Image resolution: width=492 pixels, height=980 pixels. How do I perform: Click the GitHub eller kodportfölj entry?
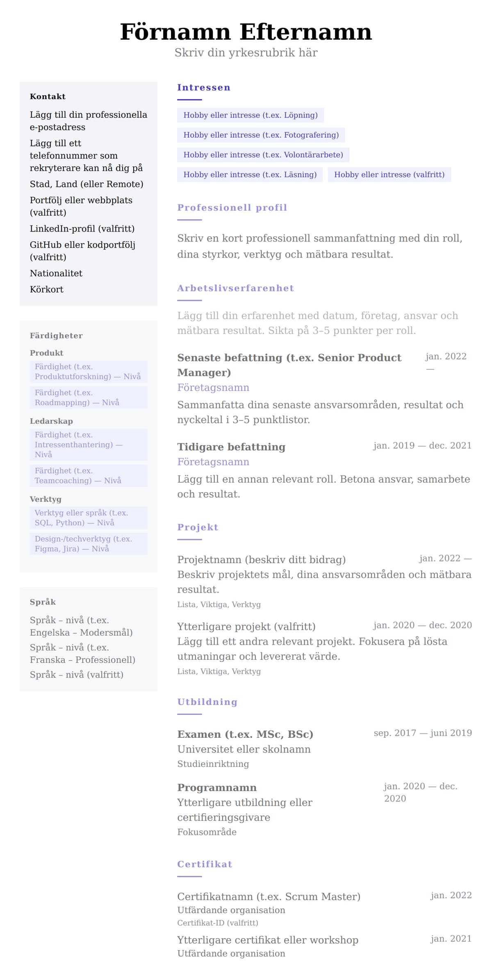pyautogui.click(x=82, y=250)
